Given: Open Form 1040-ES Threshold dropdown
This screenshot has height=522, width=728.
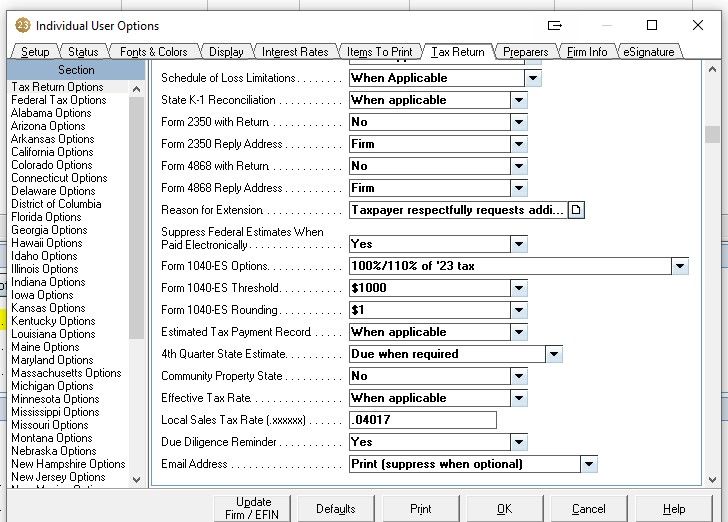Looking at the screenshot, I should pyautogui.click(x=519, y=288).
